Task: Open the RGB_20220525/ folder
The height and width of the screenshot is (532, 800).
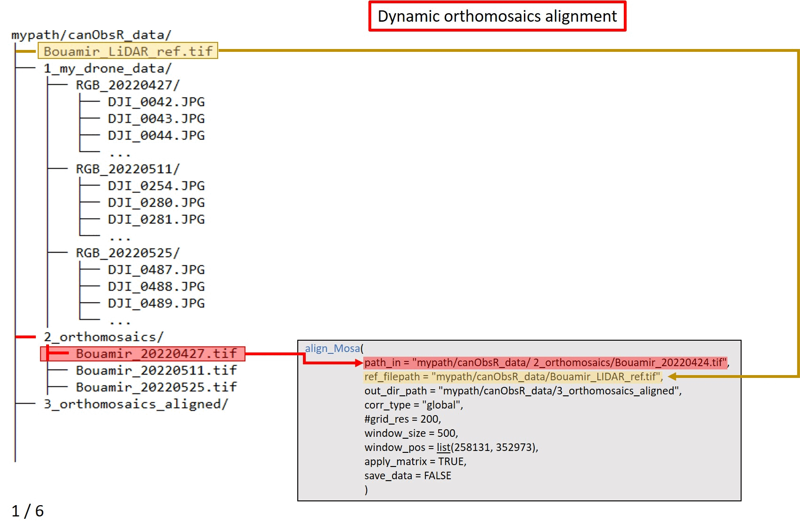Action: click(128, 253)
